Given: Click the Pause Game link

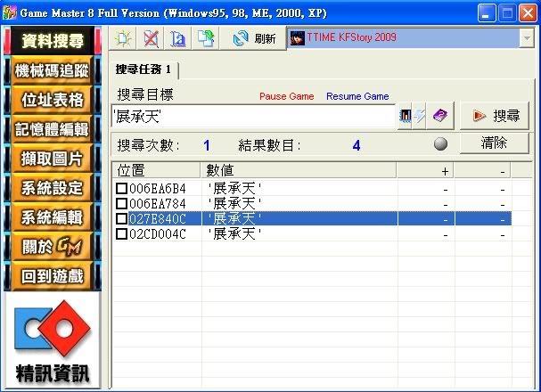Looking at the screenshot, I should [286, 96].
